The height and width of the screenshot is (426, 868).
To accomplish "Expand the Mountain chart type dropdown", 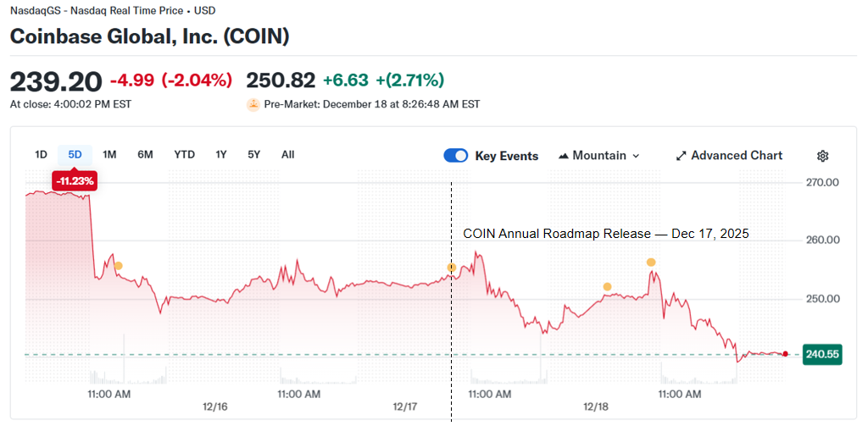I will 598,156.
